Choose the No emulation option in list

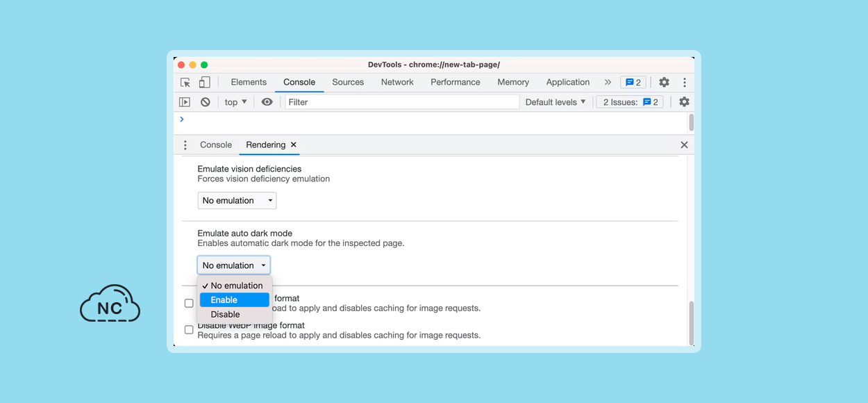(x=235, y=286)
